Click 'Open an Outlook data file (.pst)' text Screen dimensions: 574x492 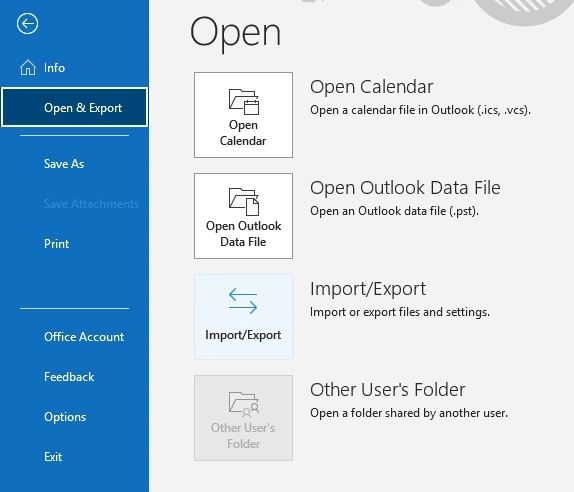click(x=394, y=211)
